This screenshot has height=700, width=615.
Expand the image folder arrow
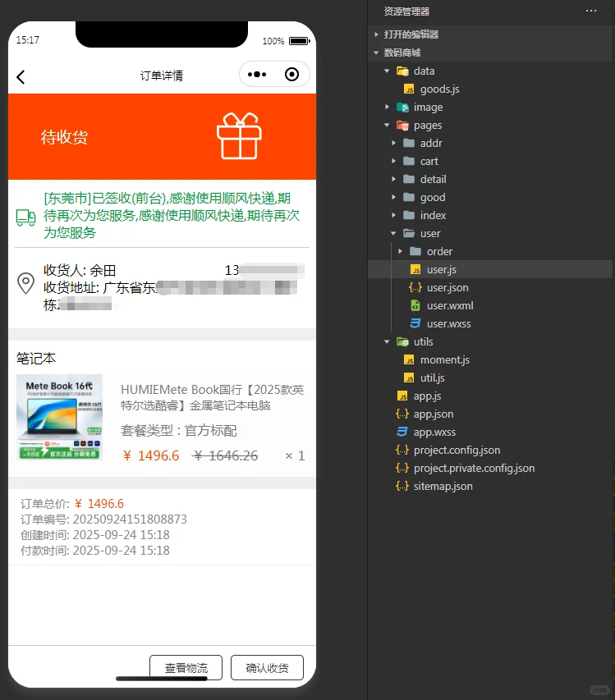pos(387,107)
